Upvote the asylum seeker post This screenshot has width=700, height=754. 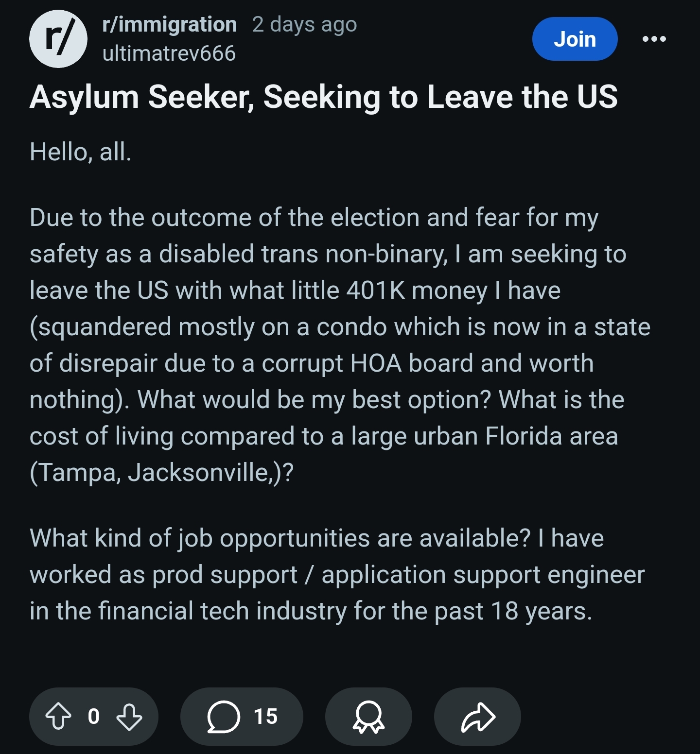tap(58, 717)
